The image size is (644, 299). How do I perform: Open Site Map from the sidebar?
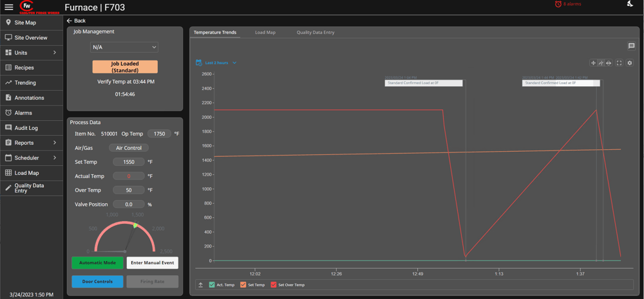coord(31,23)
